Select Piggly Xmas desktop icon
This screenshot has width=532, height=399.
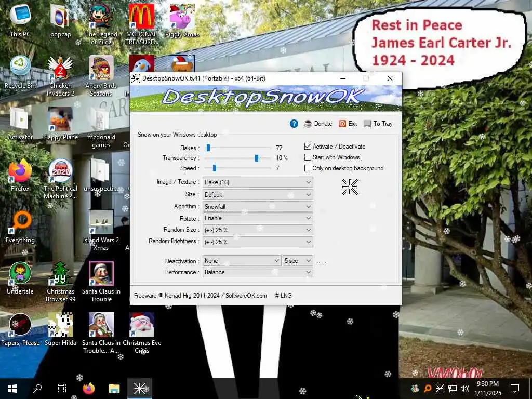[182, 20]
